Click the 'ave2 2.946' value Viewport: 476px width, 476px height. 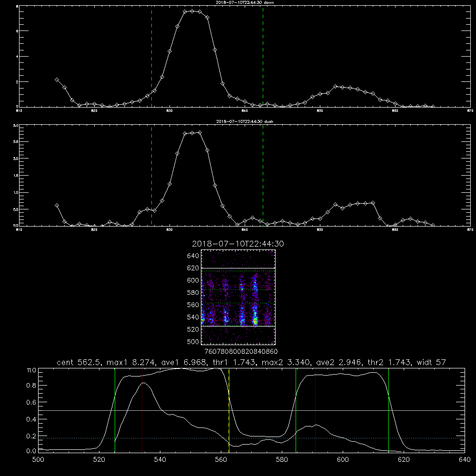(338, 362)
